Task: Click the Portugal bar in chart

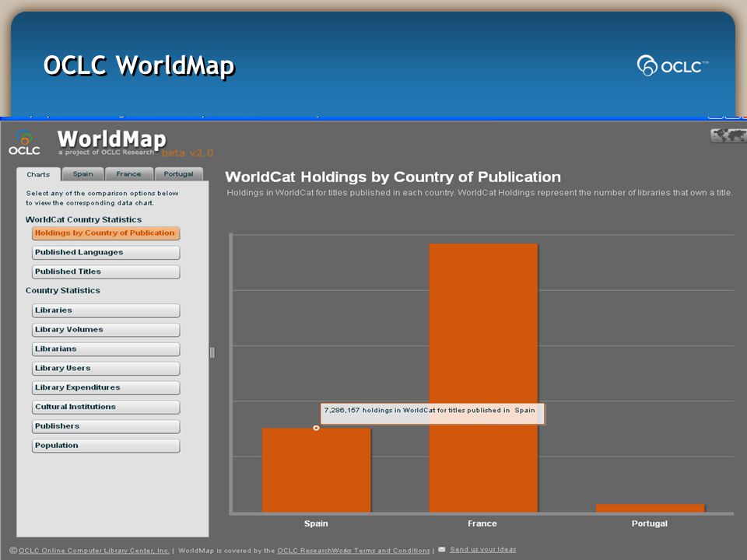Action: [650, 508]
